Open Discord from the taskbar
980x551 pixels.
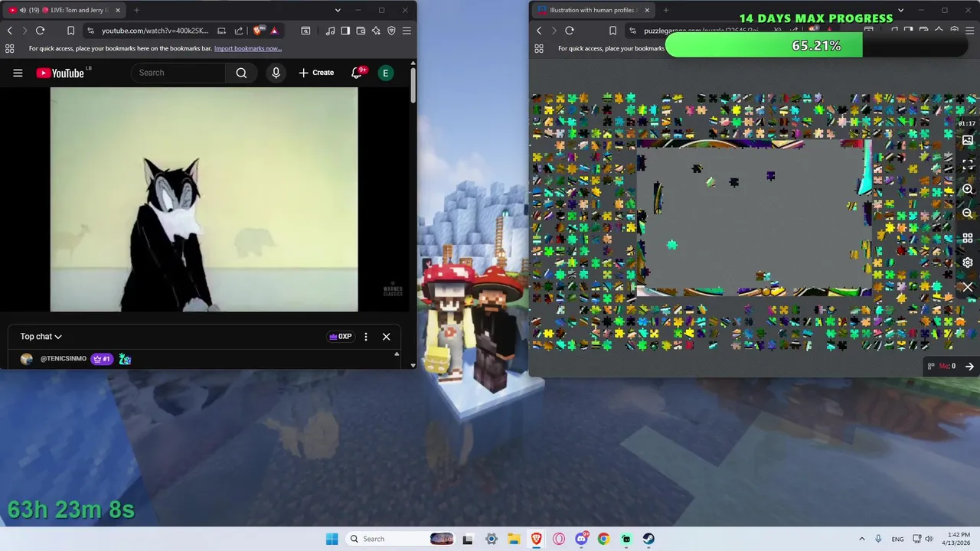pyautogui.click(x=581, y=539)
